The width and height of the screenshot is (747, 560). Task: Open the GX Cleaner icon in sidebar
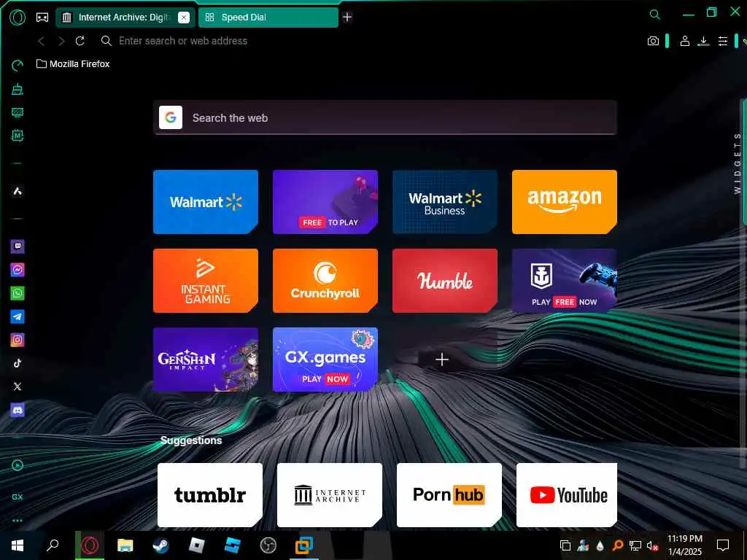18,89
